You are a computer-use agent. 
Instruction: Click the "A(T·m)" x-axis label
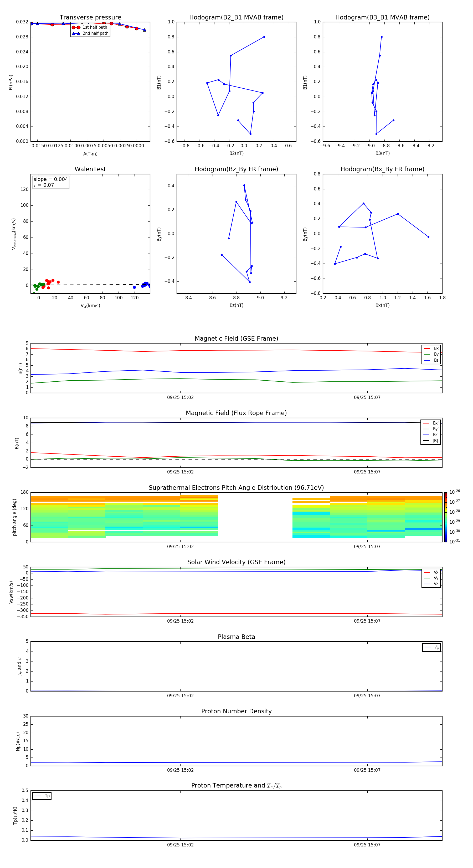click(x=90, y=154)
